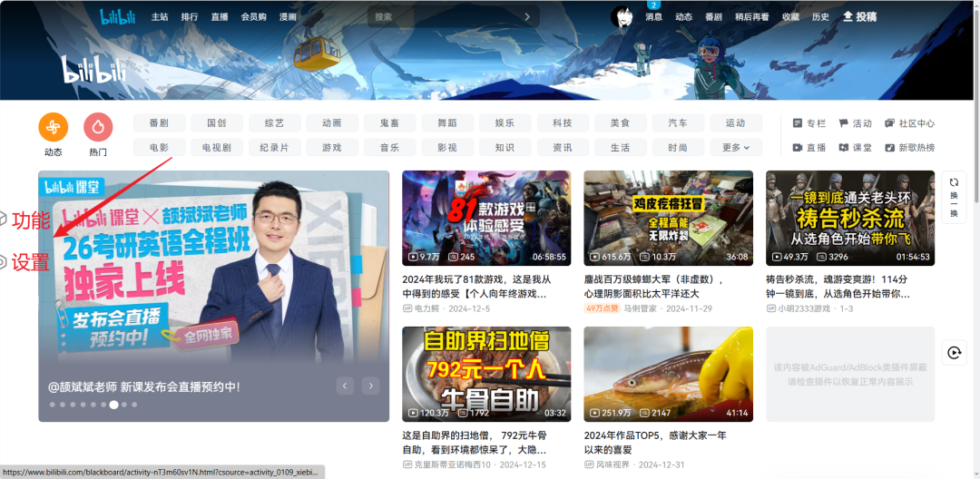980x479 pixels.
Task: Click 直播 in top navigation bar
Action: click(x=220, y=17)
